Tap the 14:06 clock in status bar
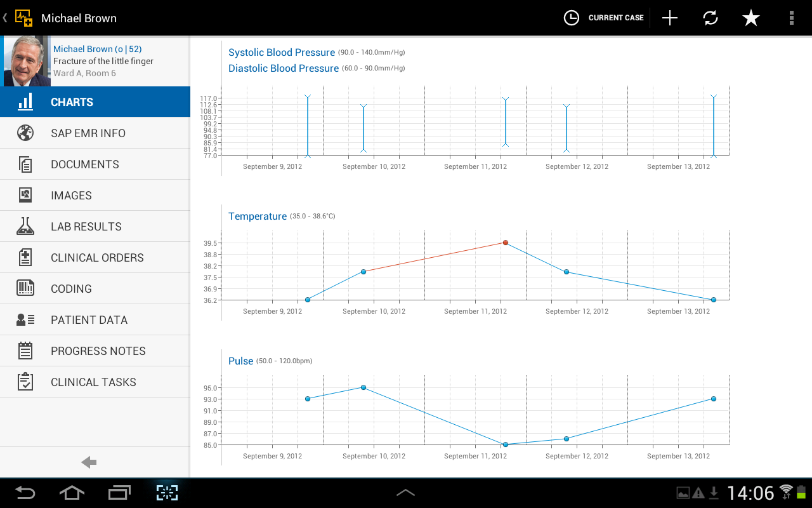This screenshot has height=508, width=812. 750,493
